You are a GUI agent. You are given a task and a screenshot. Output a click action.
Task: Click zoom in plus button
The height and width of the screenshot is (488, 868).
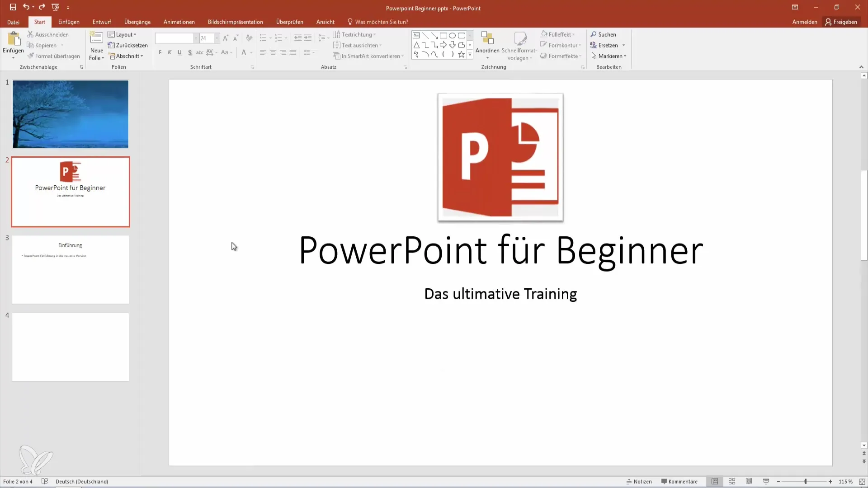830,482
